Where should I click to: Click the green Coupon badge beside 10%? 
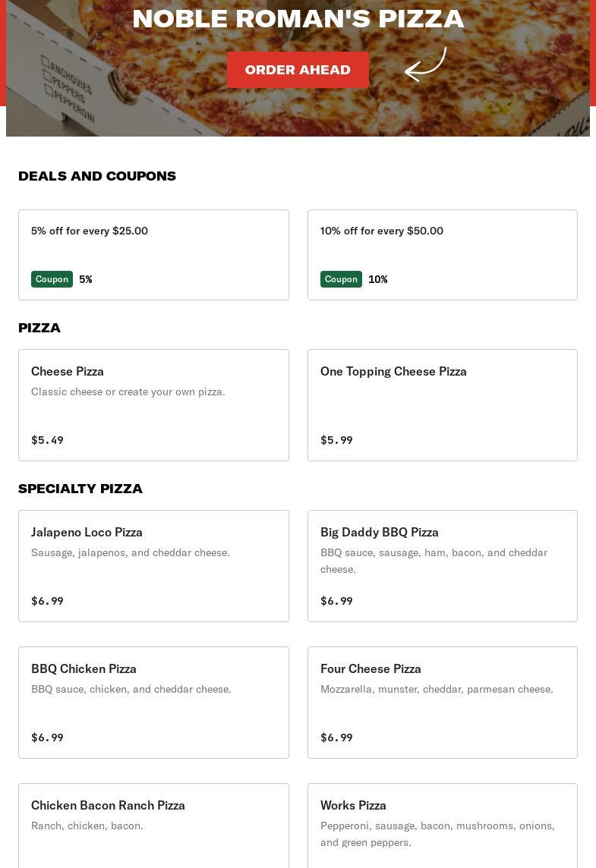click(341, 279)
